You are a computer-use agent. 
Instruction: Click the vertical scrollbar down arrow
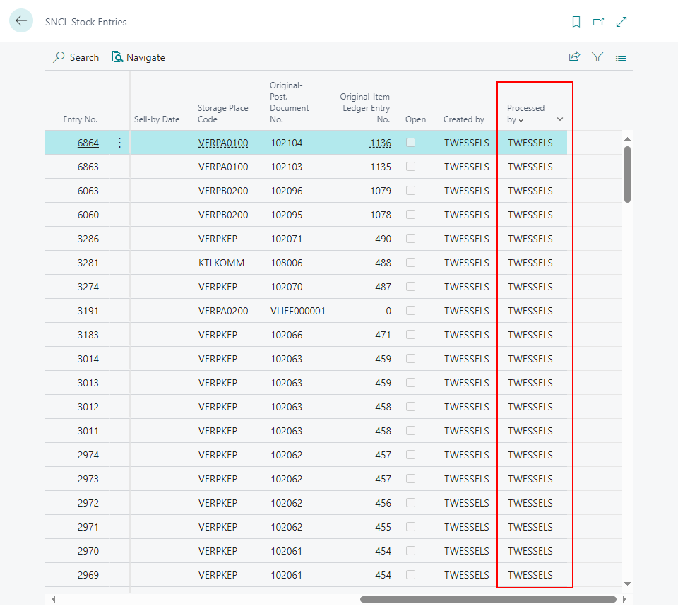coord(627,584)
